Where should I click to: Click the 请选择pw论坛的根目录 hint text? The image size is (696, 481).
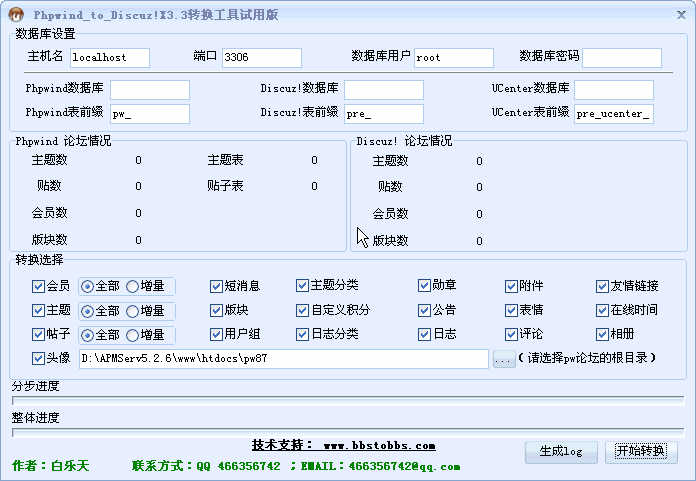[587, 358]
